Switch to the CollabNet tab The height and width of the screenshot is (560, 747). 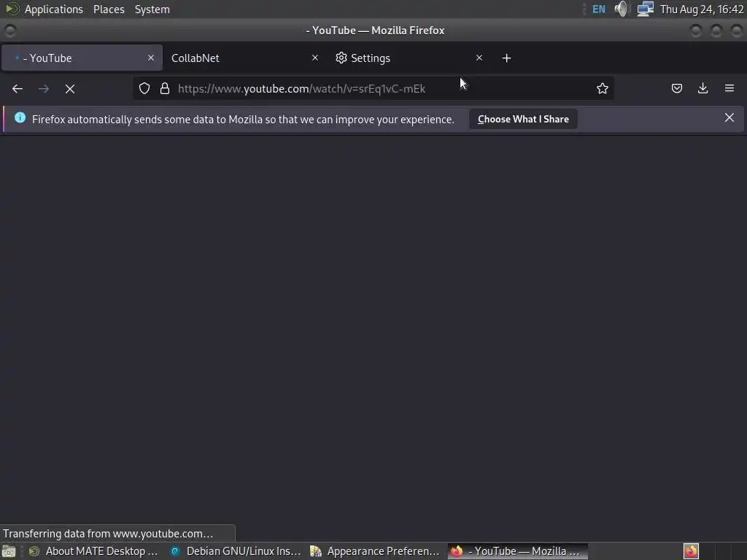[x=245, y=58]
